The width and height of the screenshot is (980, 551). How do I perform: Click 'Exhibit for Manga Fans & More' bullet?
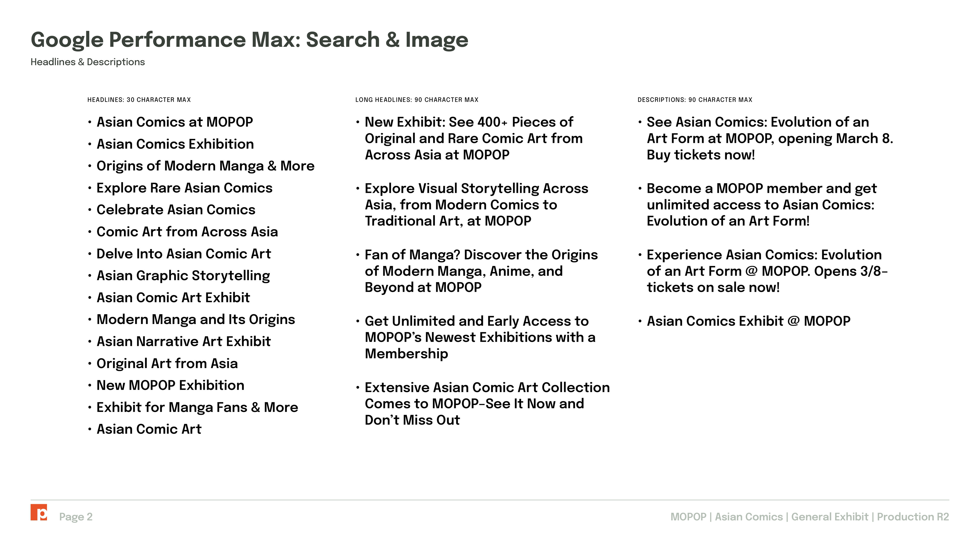(x=197, y=407)
